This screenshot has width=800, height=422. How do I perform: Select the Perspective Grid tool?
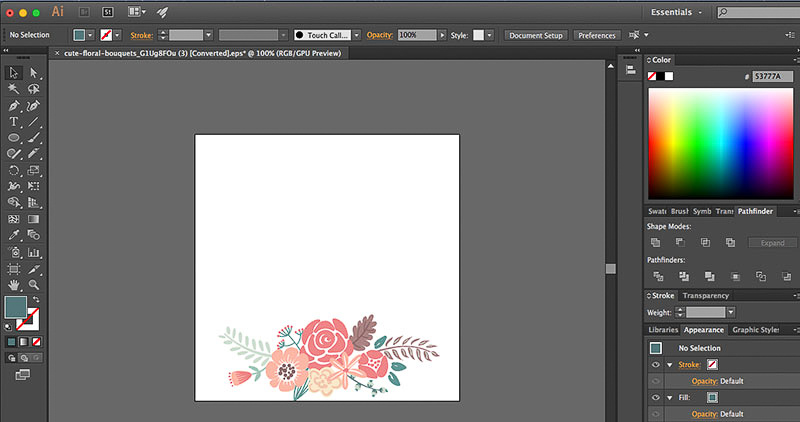[34, 203]
